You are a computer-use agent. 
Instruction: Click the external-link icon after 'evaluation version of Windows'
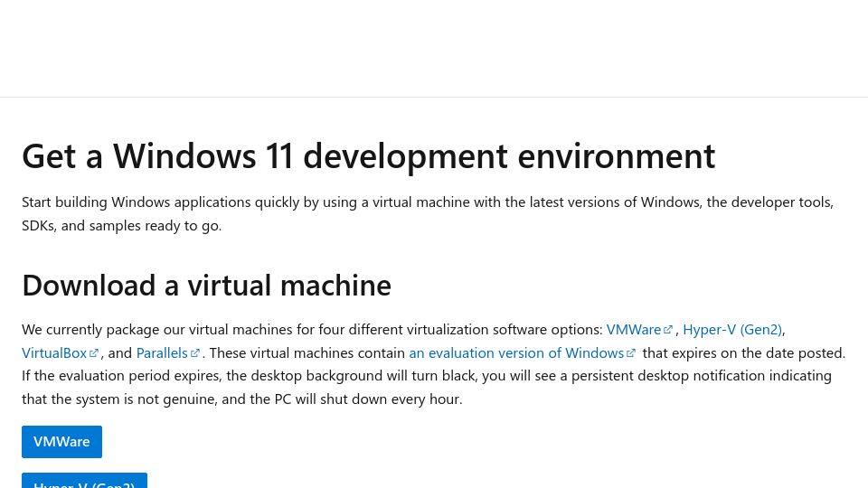tap(631, 353)
